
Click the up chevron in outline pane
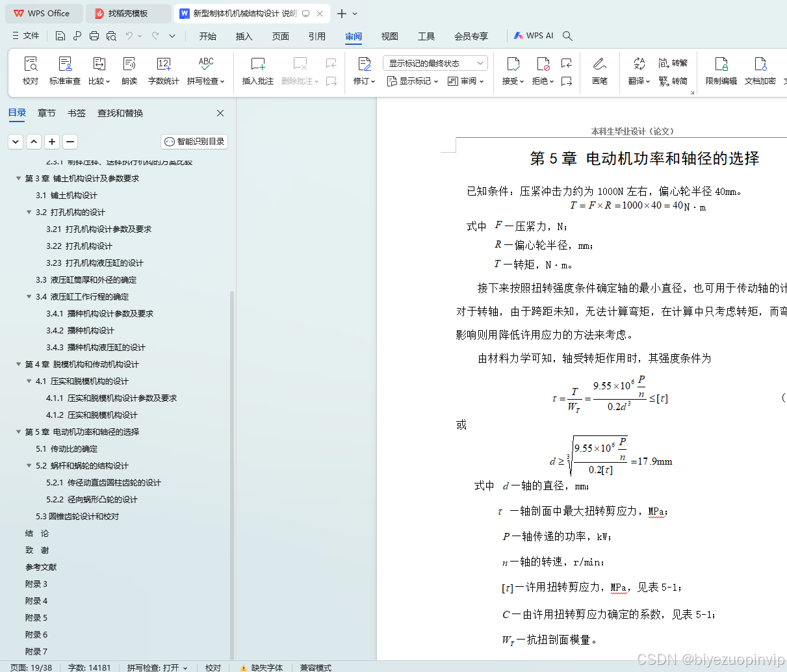[34, 141]
